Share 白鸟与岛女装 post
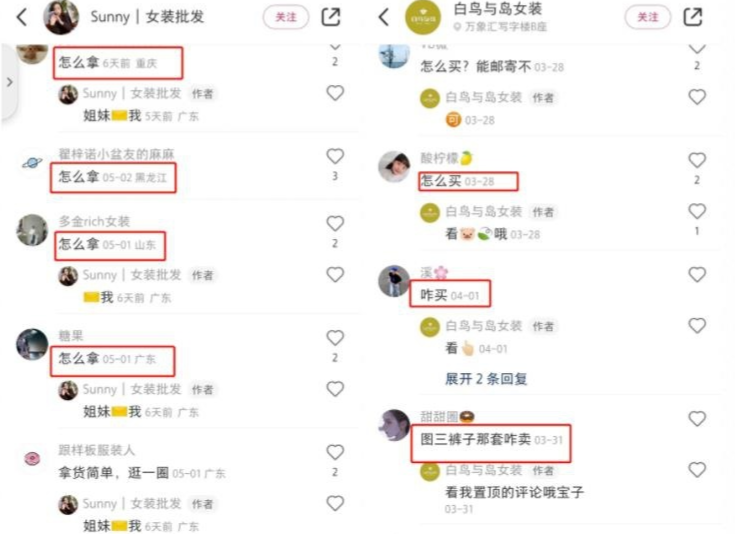Image resolution: width=735 pixels, height=534 pixels. point(693,17)
